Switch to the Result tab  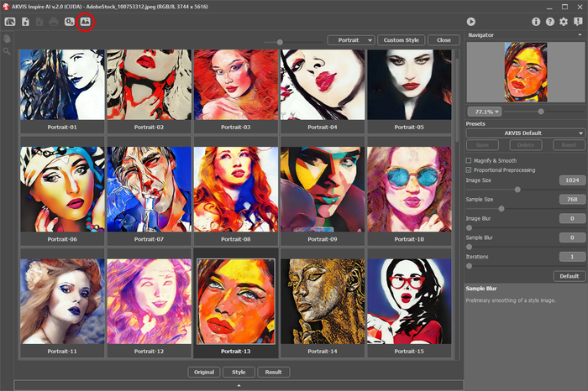pos(274,372)
